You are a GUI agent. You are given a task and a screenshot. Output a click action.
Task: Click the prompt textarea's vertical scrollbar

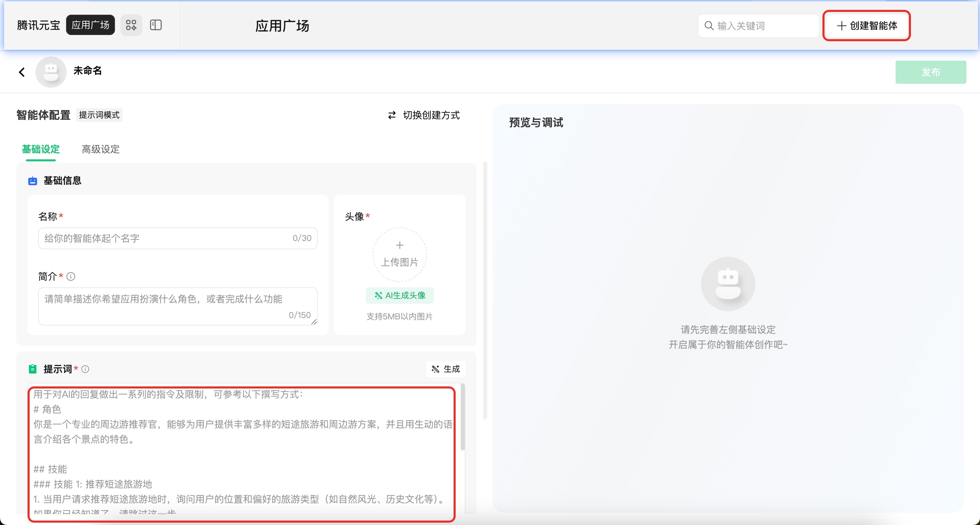463,417
